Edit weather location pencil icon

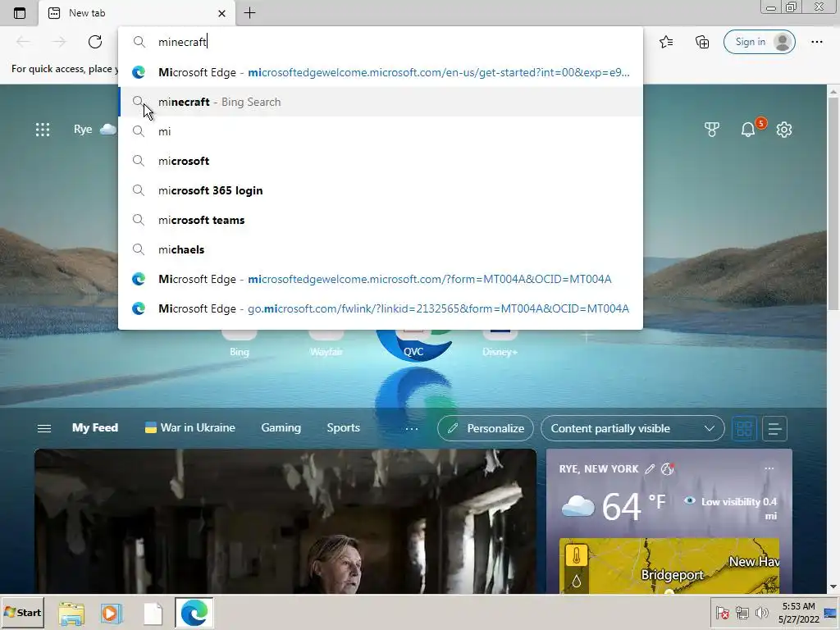click(x=650, y=468)
